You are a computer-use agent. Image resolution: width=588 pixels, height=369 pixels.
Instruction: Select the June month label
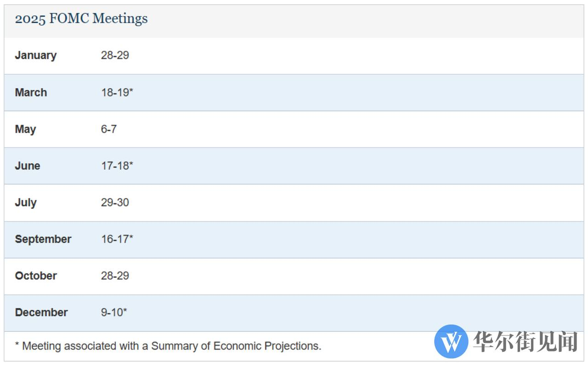(28, 166)
